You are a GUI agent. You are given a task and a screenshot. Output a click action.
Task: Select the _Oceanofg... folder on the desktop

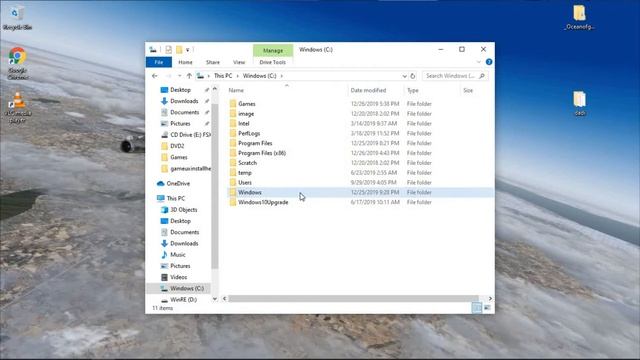(x=579, y=18)
